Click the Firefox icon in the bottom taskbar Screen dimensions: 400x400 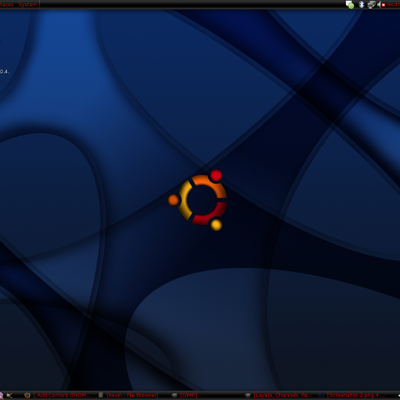27,395
